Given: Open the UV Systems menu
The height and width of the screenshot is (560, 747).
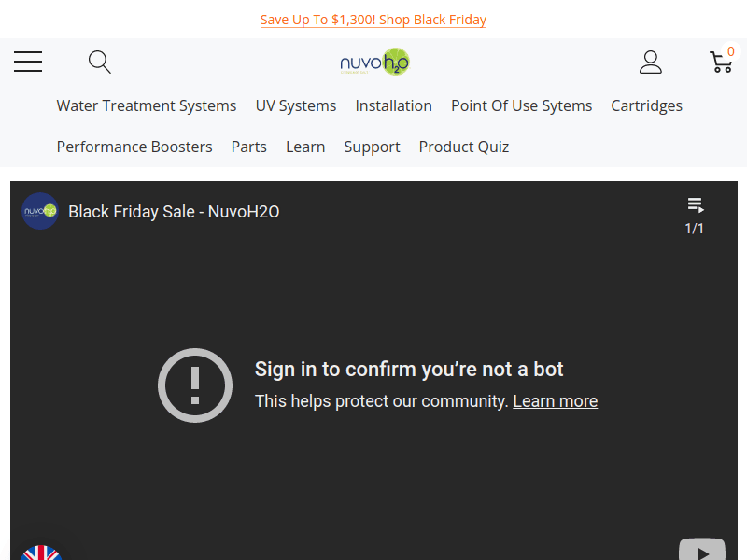Looking at the screenshot, I should pos(296,105).
